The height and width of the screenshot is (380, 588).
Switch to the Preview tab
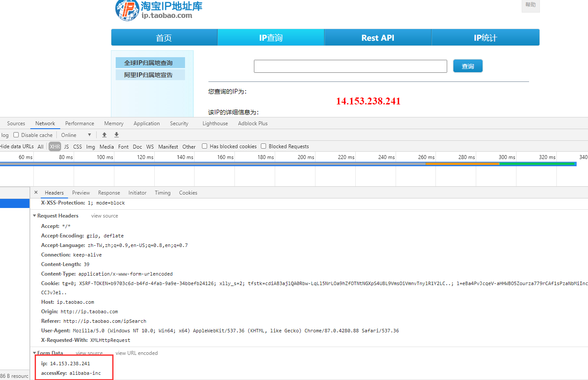81,192
